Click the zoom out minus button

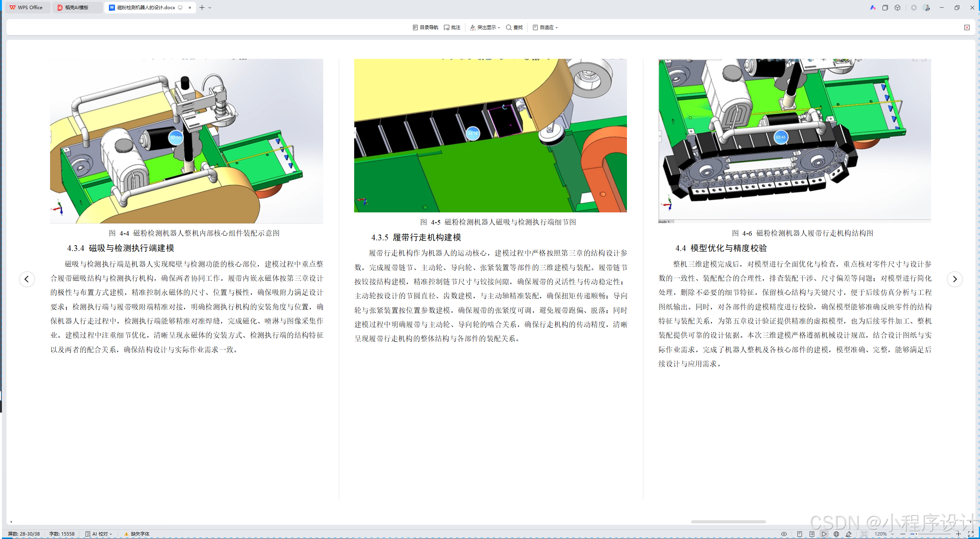tap(902, 534)
